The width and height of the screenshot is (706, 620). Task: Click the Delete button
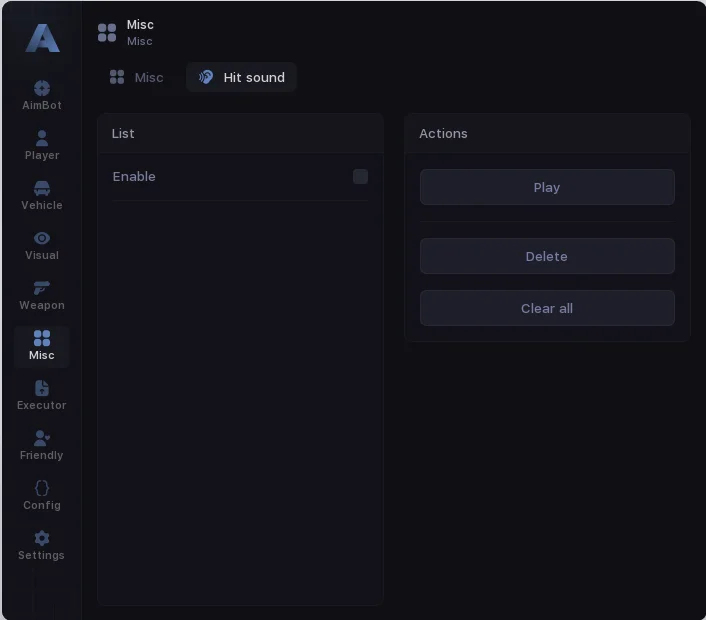point(547,256)
